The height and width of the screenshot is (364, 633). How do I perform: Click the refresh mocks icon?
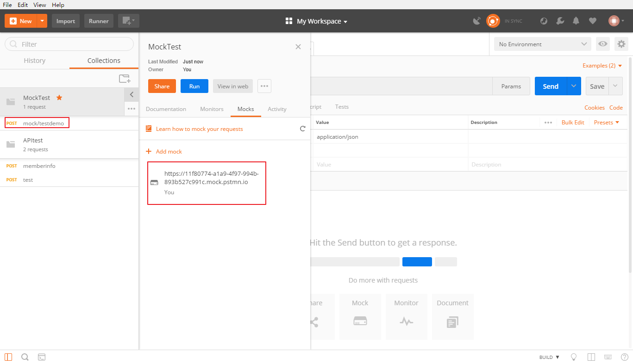[x=303, y=129]
